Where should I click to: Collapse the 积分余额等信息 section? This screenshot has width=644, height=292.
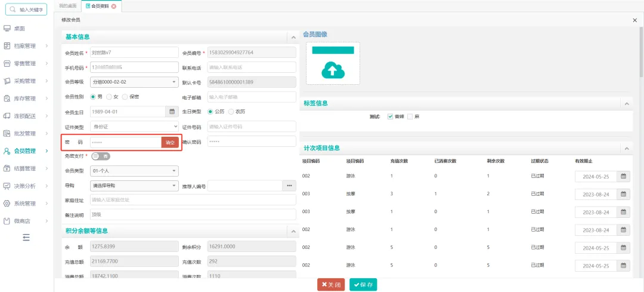(x=293, y=232)
